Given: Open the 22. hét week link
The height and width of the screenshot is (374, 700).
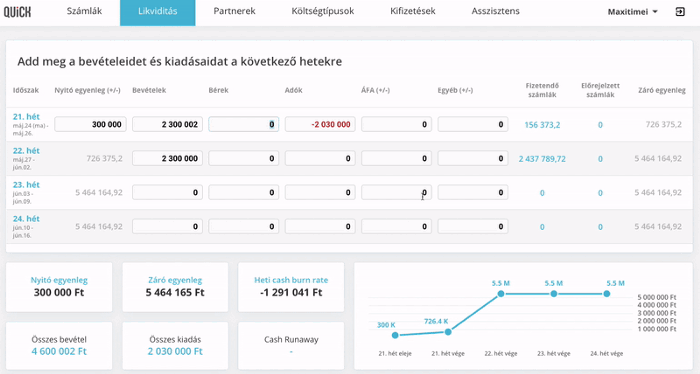Looking at the screenshot, I should [x=26, y=150].
